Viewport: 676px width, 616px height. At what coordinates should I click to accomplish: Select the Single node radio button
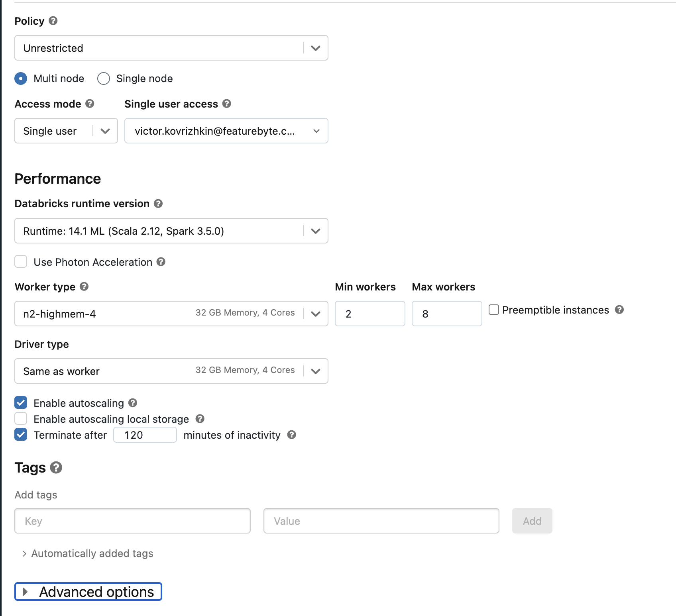coord(103,78)
